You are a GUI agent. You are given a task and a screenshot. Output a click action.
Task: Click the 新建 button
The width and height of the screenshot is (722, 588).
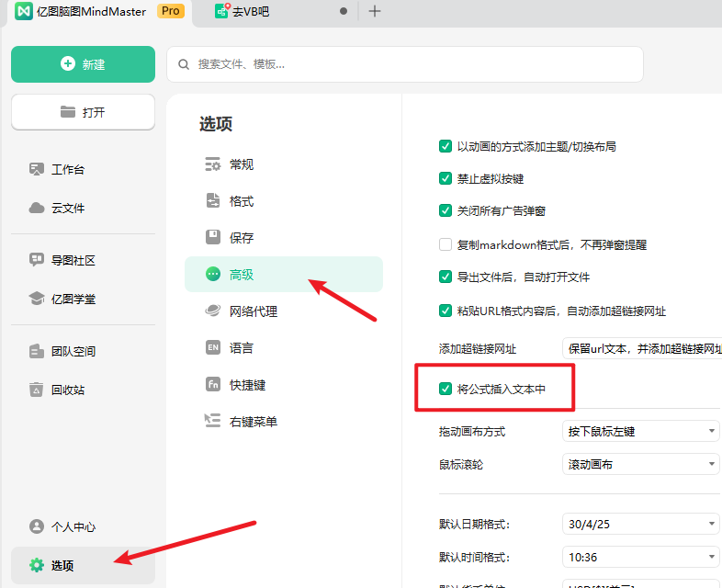tap(83, 64)
